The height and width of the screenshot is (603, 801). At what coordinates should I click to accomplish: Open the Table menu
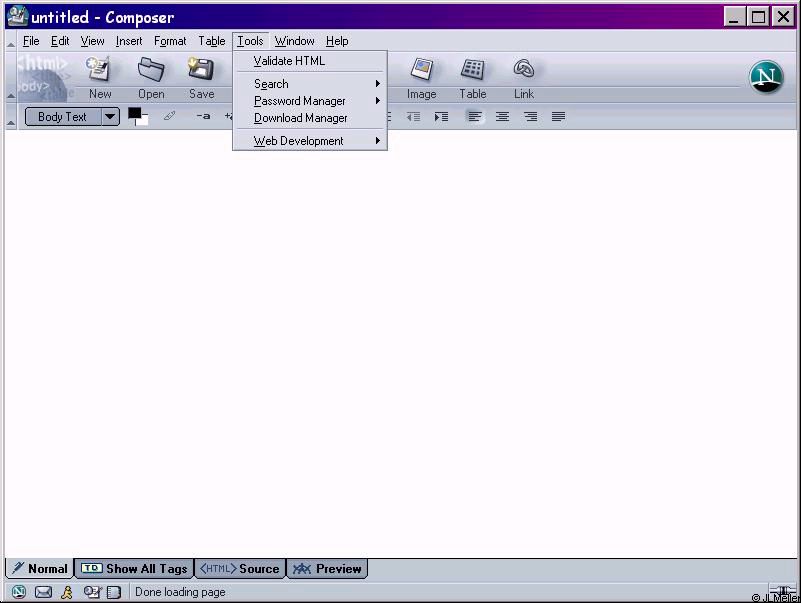211,41
